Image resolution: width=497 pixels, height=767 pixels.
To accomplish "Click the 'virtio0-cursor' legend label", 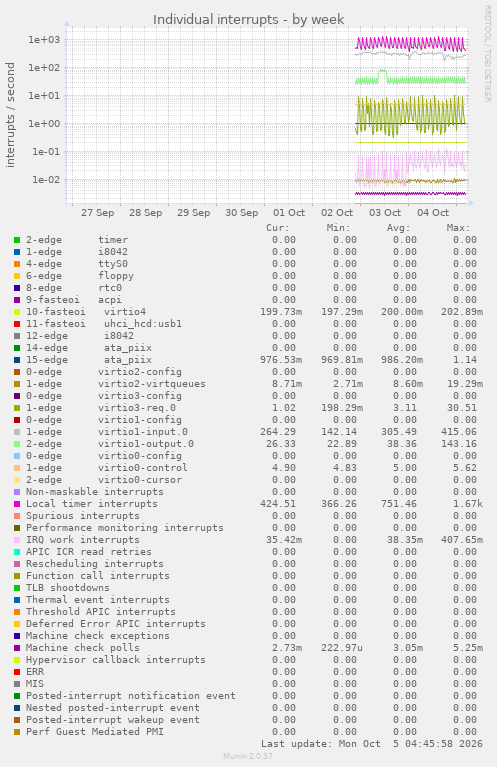I will (x=140, y=480).
